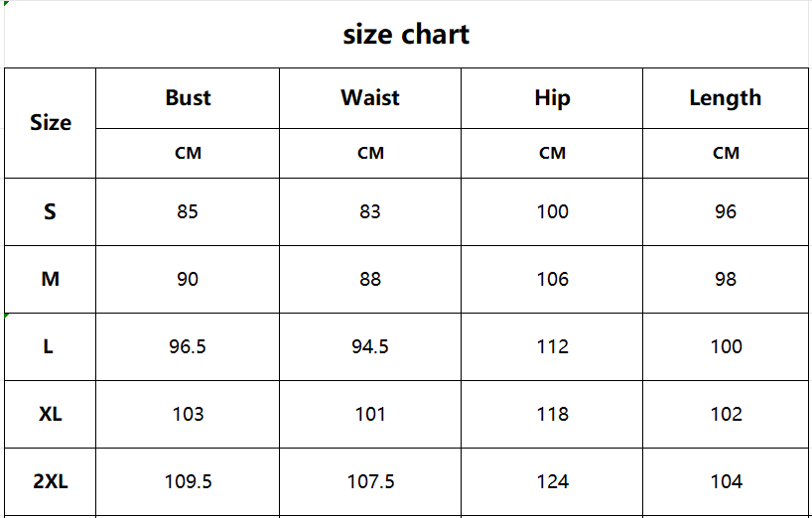Select the waist value 94.5
The image size is (812, 518).
pos(370,346)
